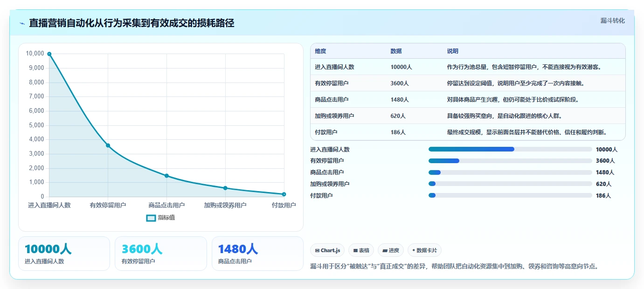This screenshot has width=644, height=289.
Task: Click the 10,000 y-axis tick label
Action: pyautogui.click(x=35, y=54)
